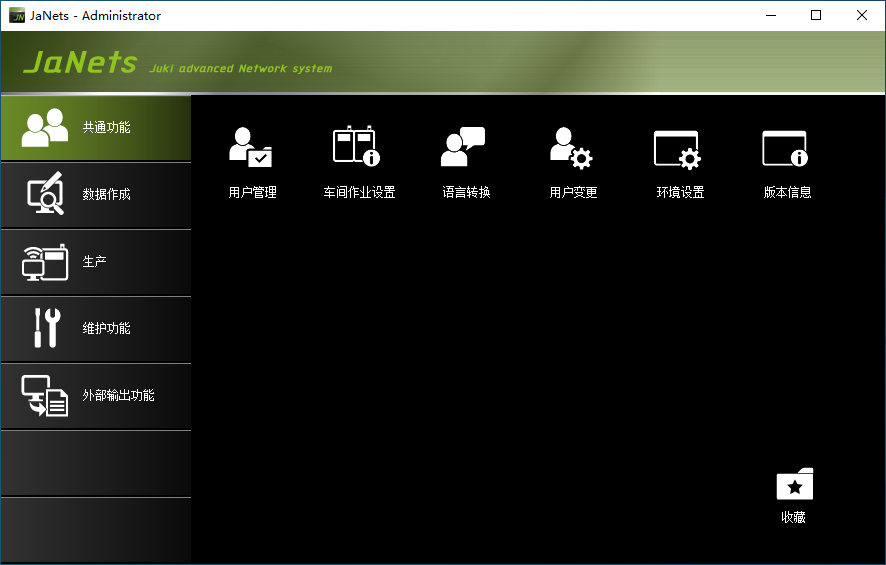
Task: Click the JaNets title bar app icon
Action: 16,15
